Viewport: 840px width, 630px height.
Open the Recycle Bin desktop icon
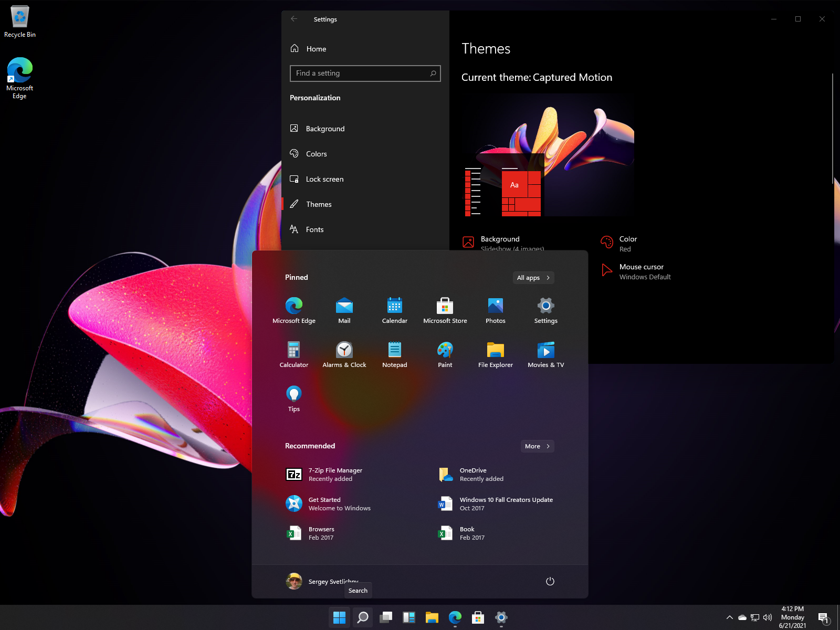(x=20, y=22)
